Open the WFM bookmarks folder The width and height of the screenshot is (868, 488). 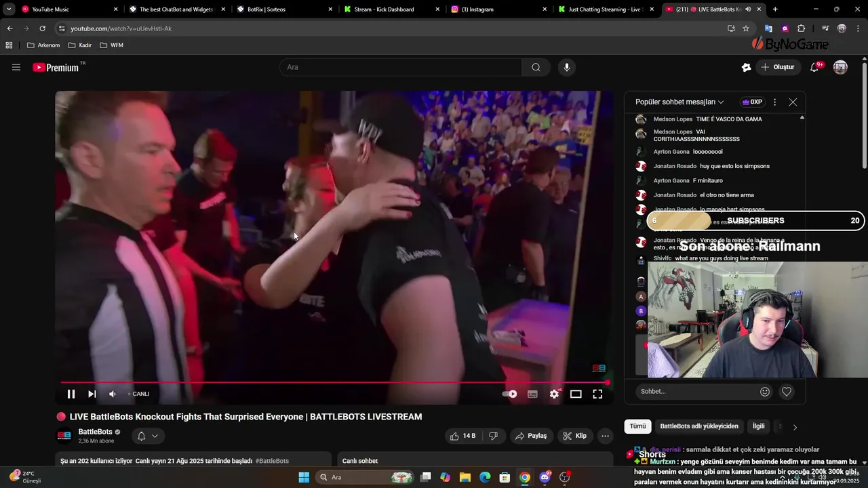pos(112,45)
